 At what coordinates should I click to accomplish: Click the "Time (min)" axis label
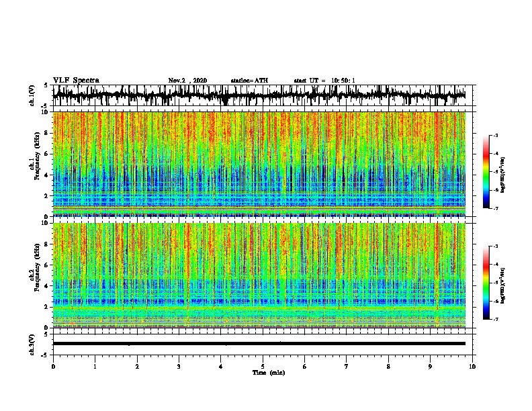pos(269,373)
